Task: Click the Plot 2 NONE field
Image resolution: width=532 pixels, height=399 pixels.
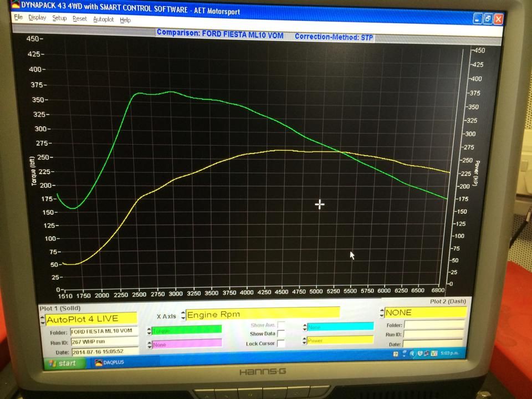Action: click(x=426, y=312)
